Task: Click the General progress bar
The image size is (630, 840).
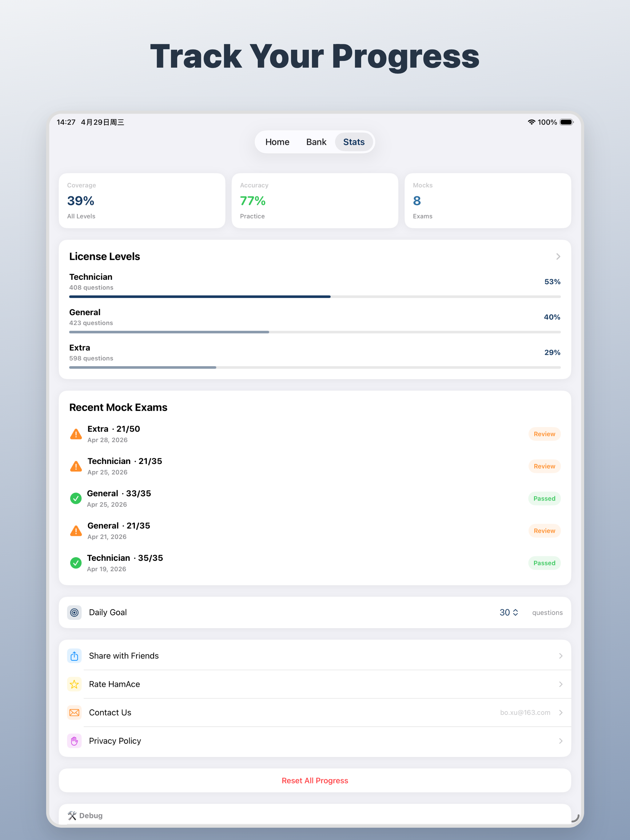Action: click(315, 332)
